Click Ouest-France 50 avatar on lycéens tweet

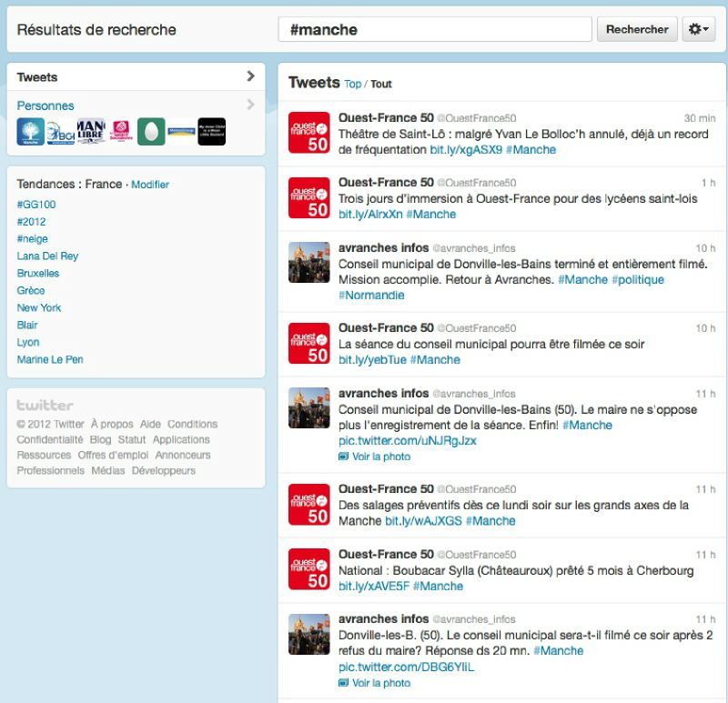309,197
